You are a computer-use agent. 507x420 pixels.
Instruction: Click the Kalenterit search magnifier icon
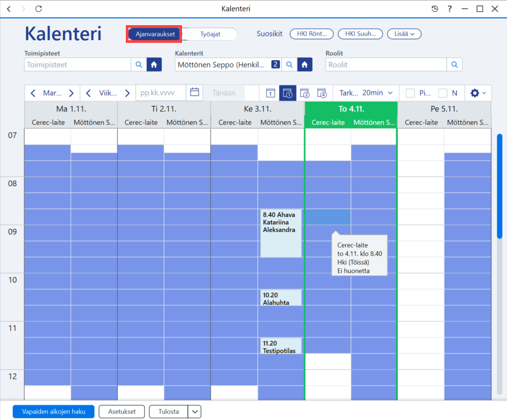[x=290, y=65]
